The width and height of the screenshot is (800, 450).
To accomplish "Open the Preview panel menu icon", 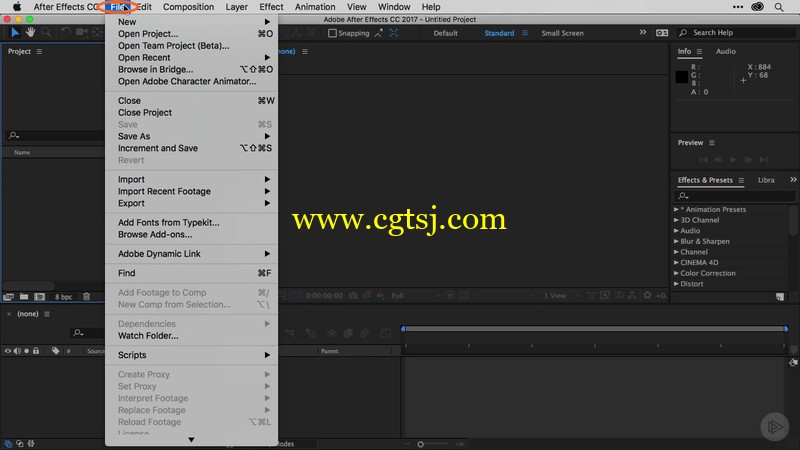I will click(x=712, y=143).
